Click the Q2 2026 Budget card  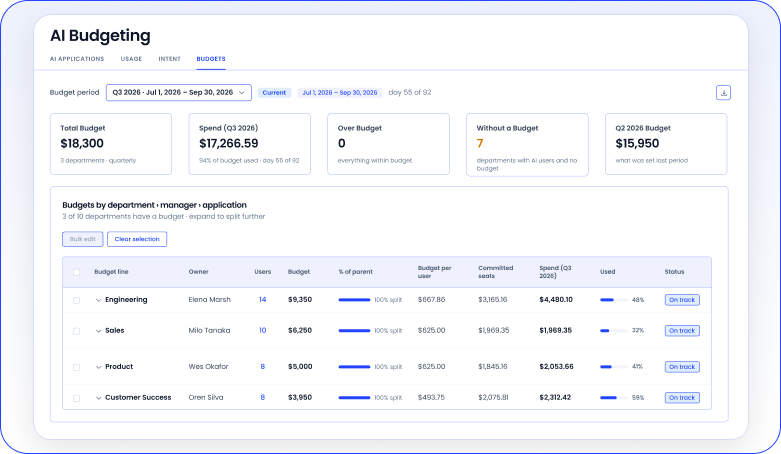(666, 144)
